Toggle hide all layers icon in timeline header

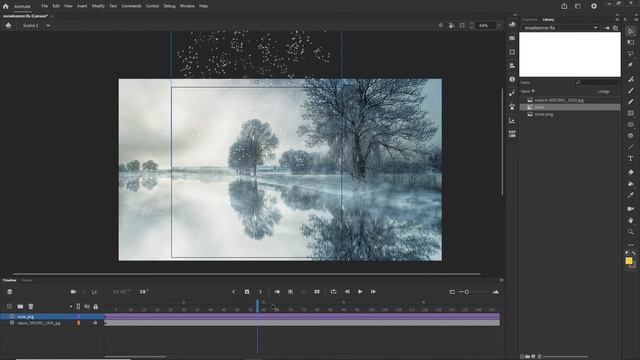click(87, 307)
